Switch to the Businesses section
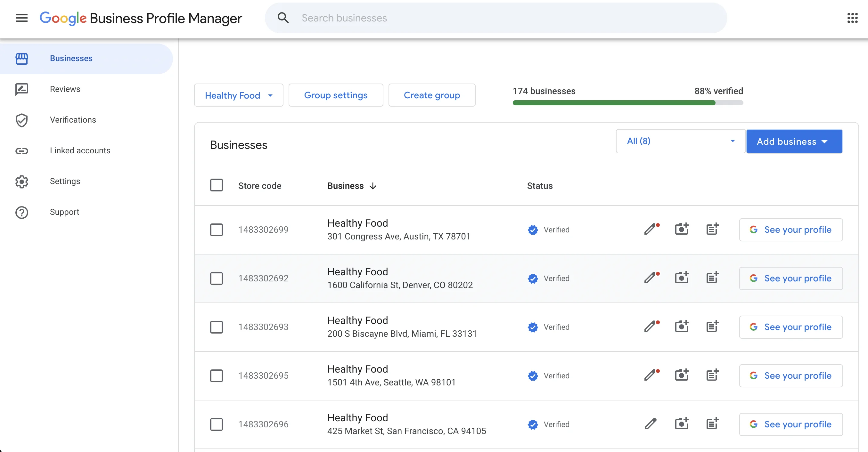 [x=71, y=58]
